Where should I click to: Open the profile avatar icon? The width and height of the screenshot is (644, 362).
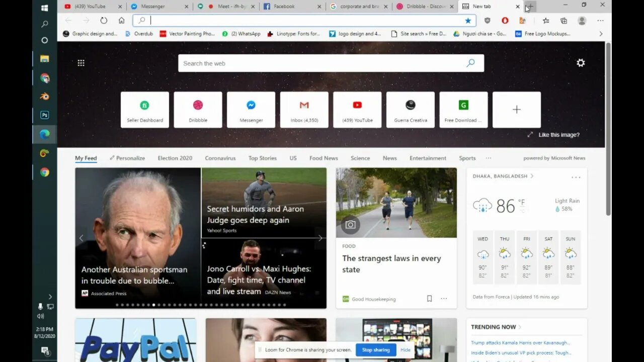coord(582,21)
